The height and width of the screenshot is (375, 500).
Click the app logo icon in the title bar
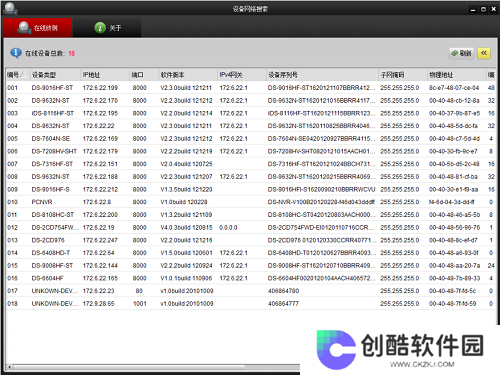[10, 8]
